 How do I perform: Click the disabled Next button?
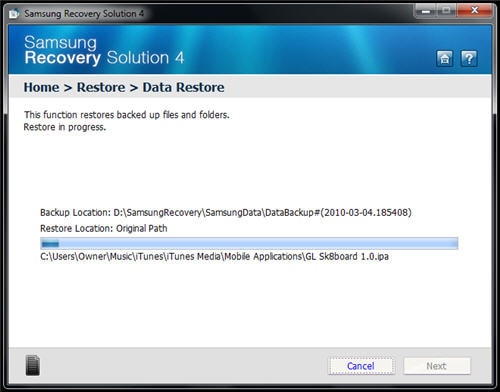coord(437,366)
